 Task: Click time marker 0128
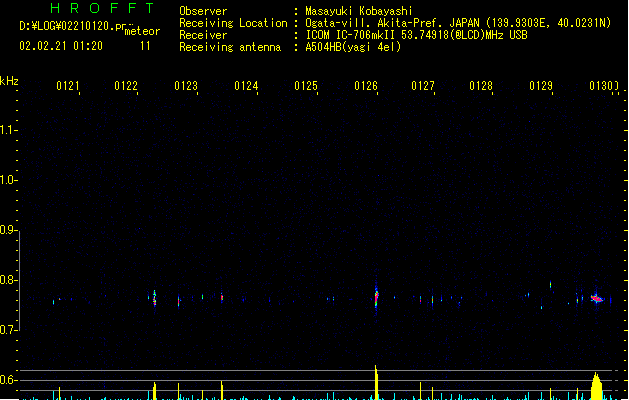click(x=481, y=86)
